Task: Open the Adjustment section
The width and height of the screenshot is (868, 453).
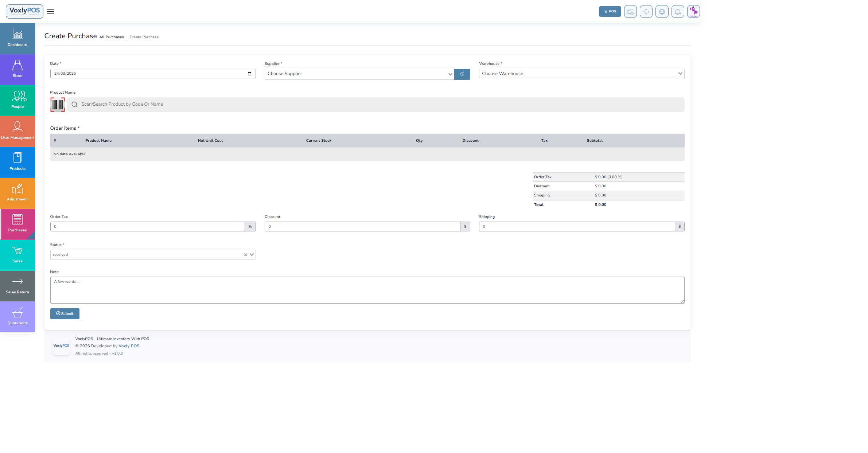Action: tap(17, 193)
